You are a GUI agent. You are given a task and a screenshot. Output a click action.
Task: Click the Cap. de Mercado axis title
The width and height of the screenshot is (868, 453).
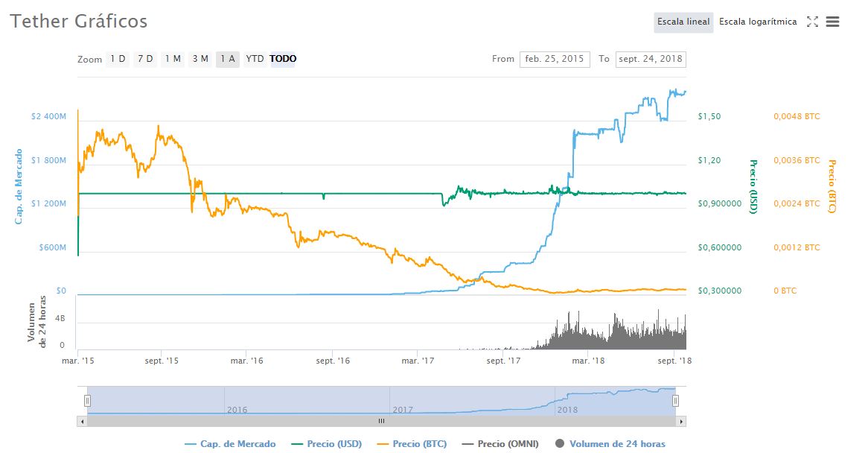pyautogui.click(x=19, y=186)
